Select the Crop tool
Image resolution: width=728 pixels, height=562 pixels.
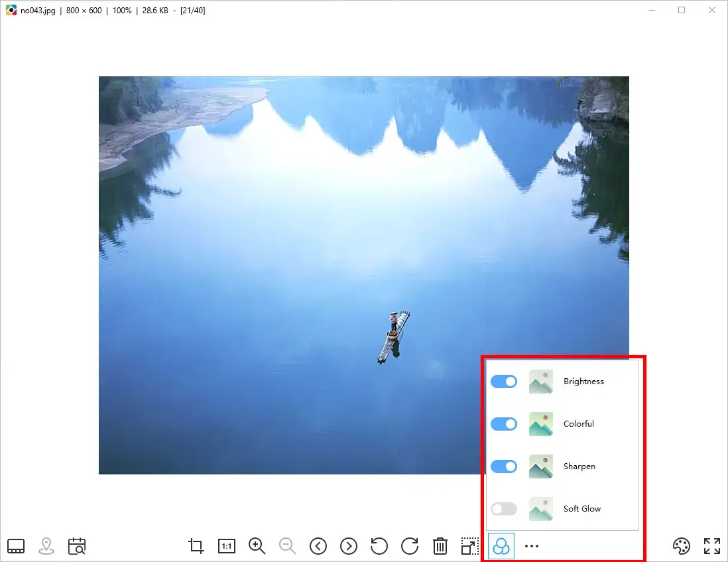pyautogui.click(x=196, y=546)
